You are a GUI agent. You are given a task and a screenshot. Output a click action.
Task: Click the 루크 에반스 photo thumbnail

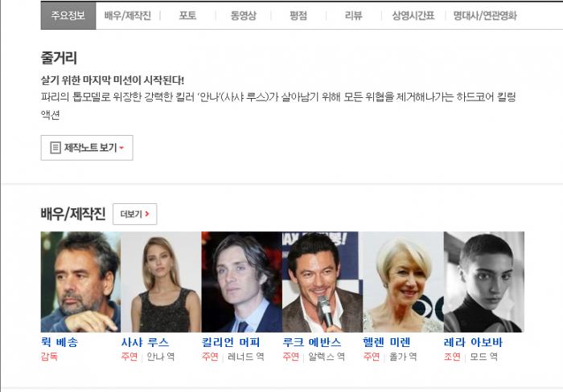point(322,282)
